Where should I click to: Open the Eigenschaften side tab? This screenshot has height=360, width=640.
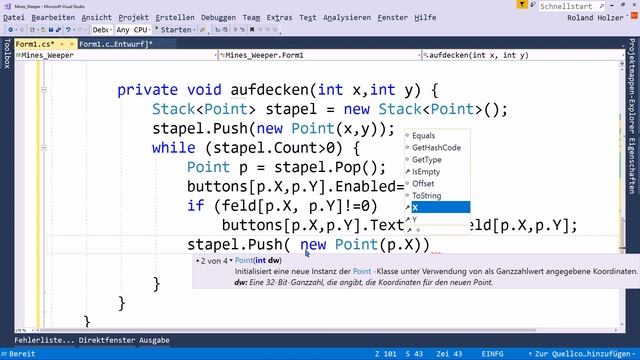click(632, 166)
